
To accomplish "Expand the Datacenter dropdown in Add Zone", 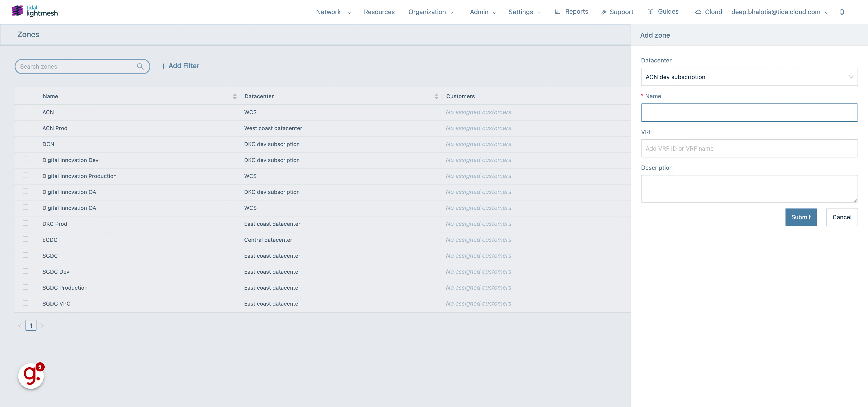I will pyautogui.click(x=748, y=76).
